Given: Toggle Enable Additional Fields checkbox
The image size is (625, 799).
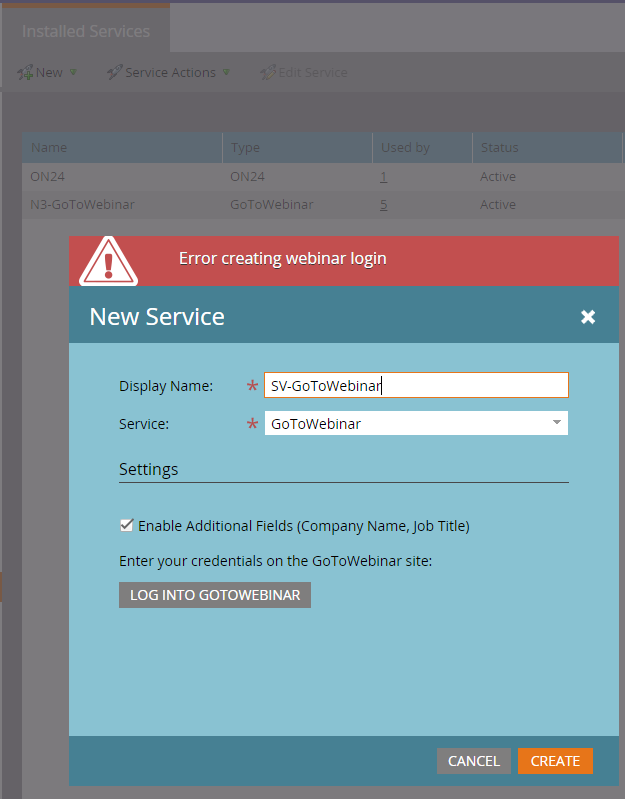Looking at the screenshot, I should pyautogui.click(x=126, y=525).
